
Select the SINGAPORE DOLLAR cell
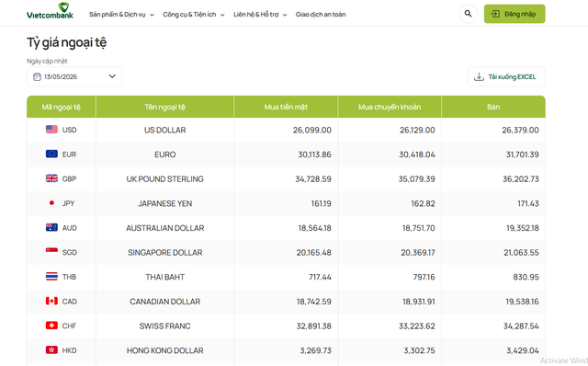tap(165, 253)
